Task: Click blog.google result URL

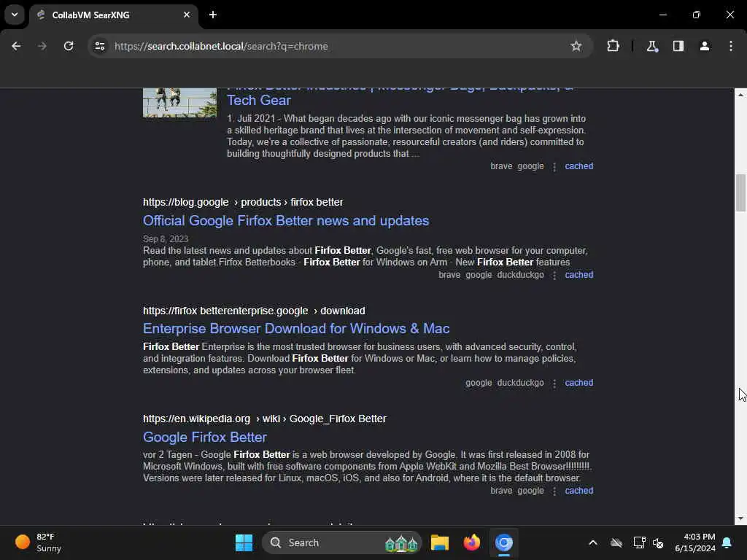Action: click(x=242, y=203)
